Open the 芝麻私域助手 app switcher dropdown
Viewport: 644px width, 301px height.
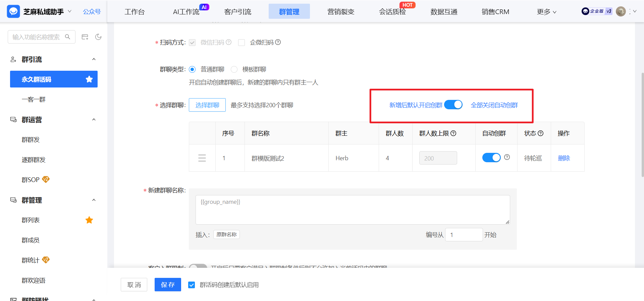pos(69,11)
